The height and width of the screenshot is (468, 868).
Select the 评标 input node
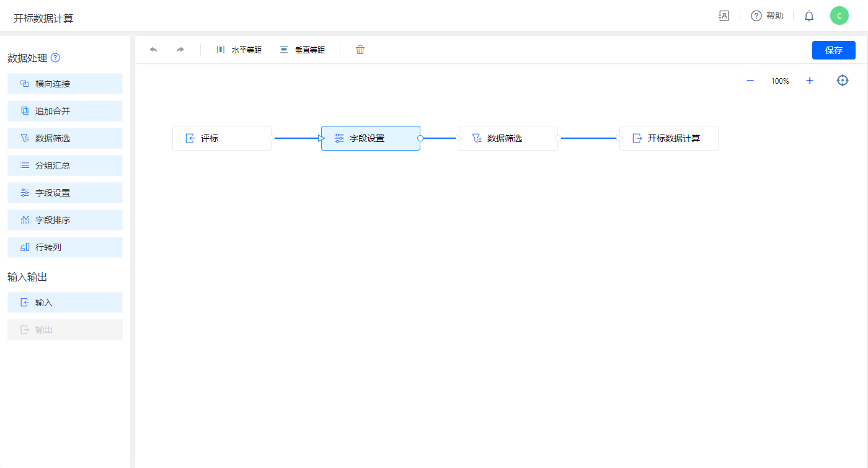(x=221, y=138)
